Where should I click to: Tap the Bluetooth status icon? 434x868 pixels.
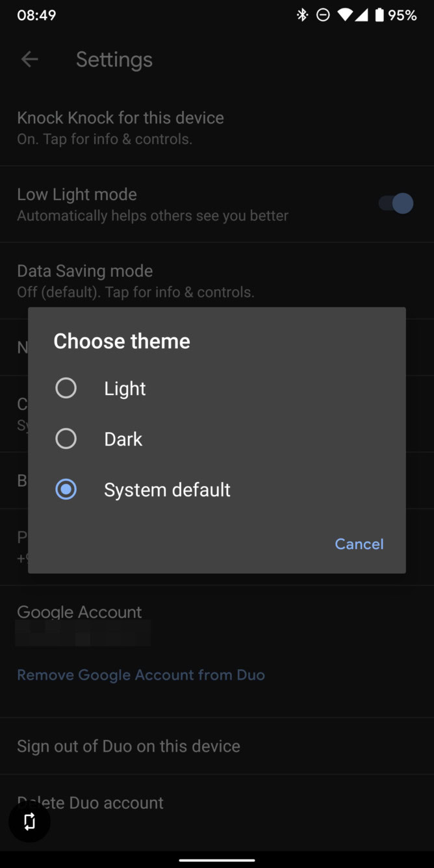coord(302,15)
